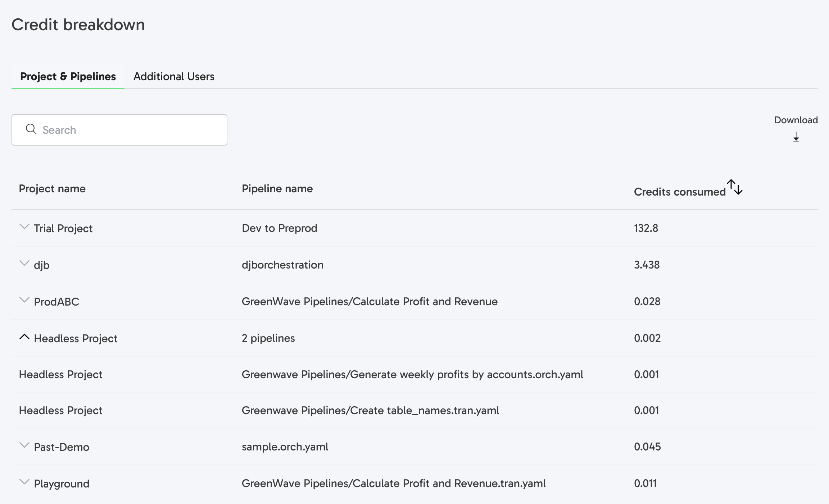Expand the Playground project chevron
Image resolution: width=829 pixels, height=504 pixels.
click(24, 482)
